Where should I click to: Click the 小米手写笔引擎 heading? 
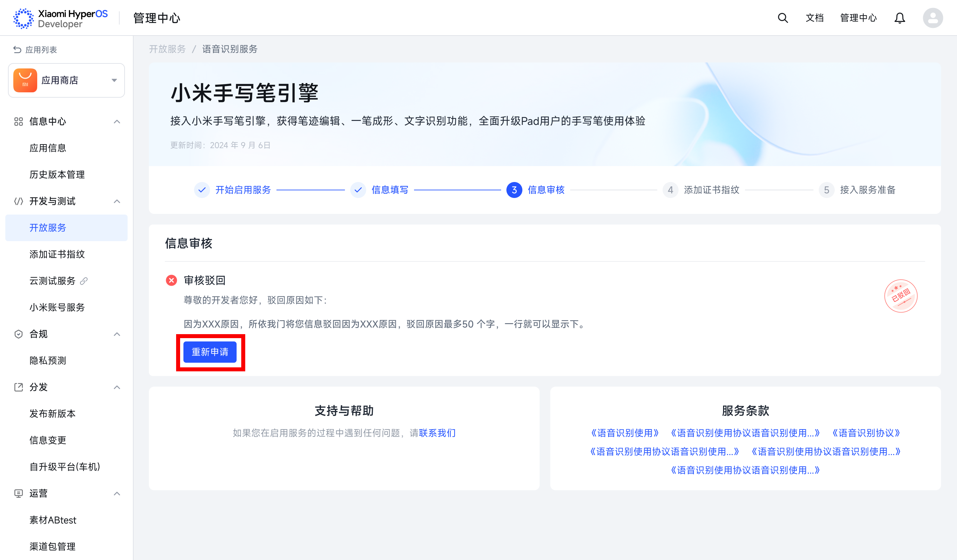click(x=244, y=93)
